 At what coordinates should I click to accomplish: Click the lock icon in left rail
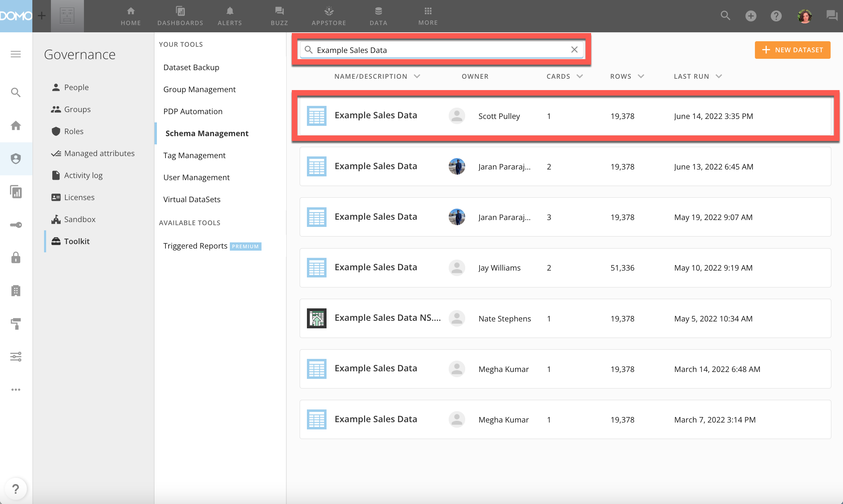tap(15, 258)
